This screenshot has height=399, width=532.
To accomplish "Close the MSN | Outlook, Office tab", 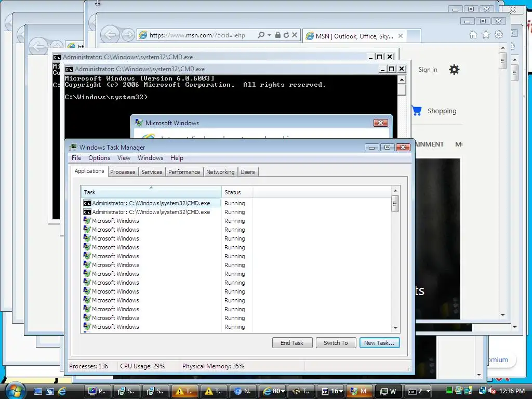I will pos(401,36).
